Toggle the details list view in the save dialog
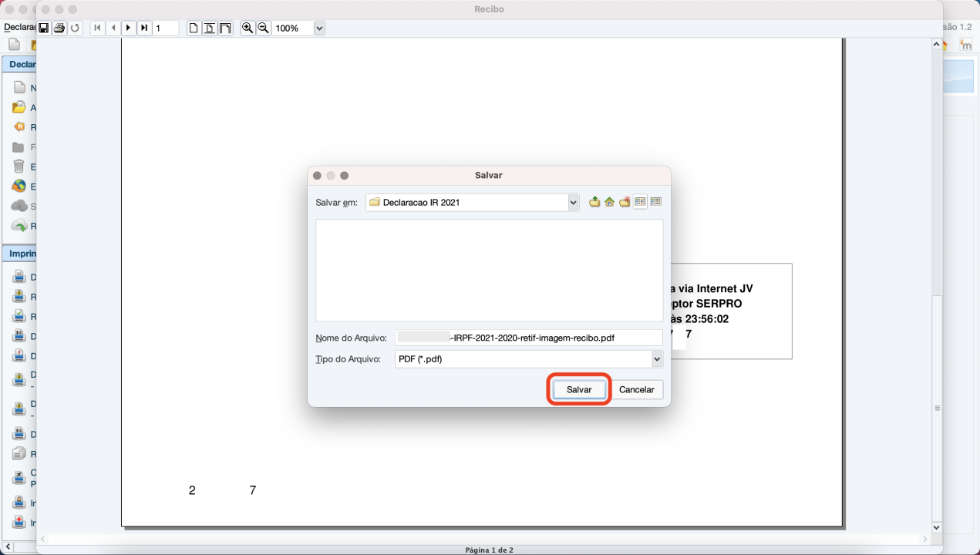 pos(655,201)
